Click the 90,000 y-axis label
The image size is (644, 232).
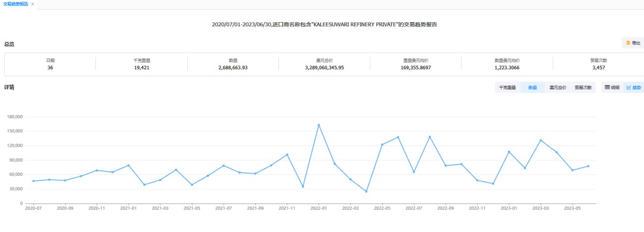click(16, 160)
